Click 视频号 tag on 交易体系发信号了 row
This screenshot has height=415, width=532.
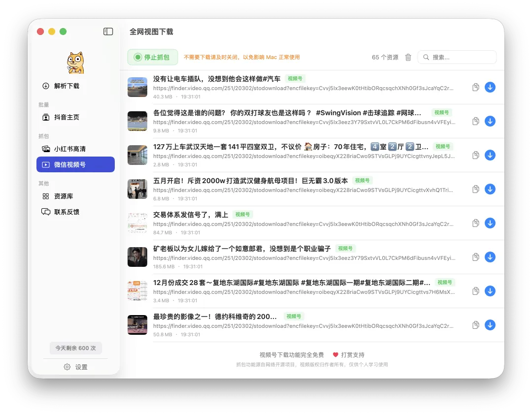pyautogui.click(x=242, y=214)
